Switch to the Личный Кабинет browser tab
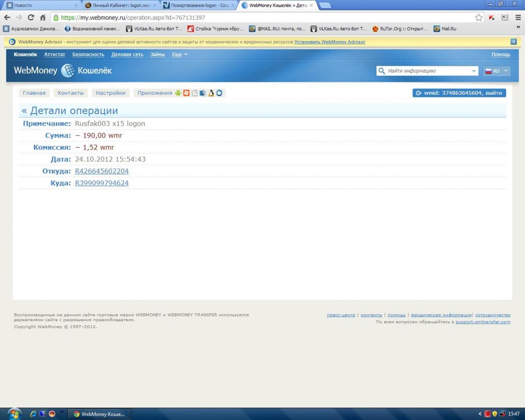Image resolution: width=525 pixels, height=420 pixels. (121, 6)
